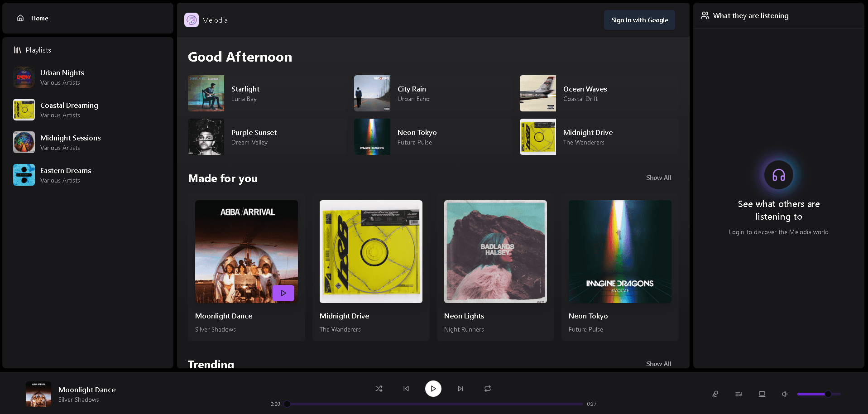This screenshot has width=868, height=414.
Task: Click the Ocean Waves album art thumbnail
Action: click(x=538, y=93)
